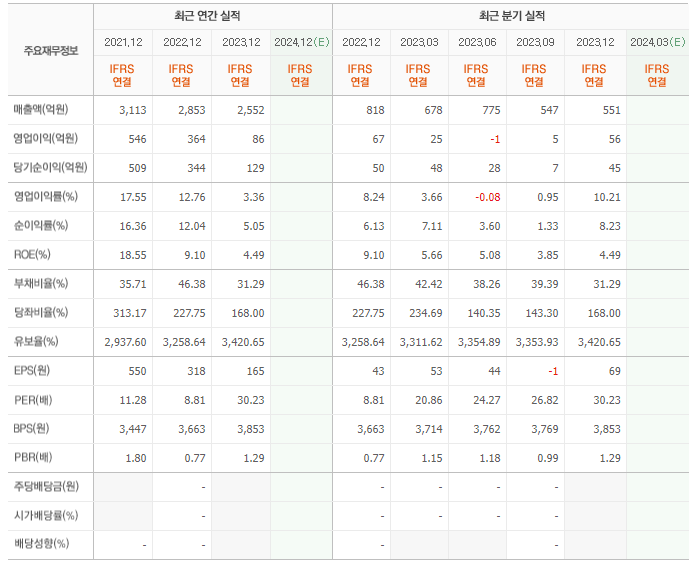Click PBR value 0.99
The image size is (696, 565).
pyautogui.click(x=548, y=458)
